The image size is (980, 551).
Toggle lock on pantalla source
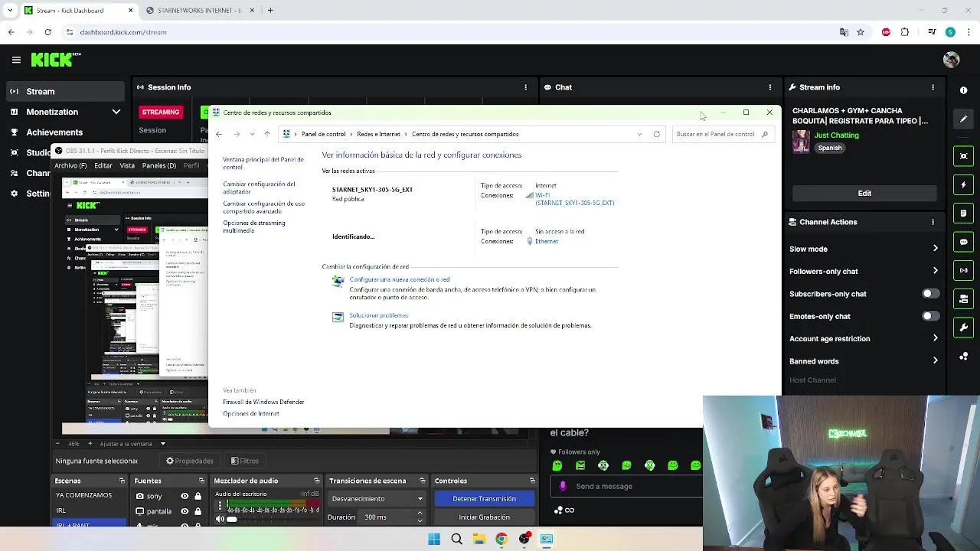click(x=198, y=511)
